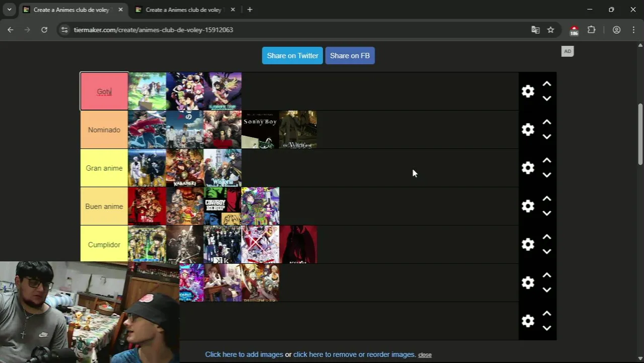Open the Chrome profile menu
The image size is (644, 363).
pos(616,30)
